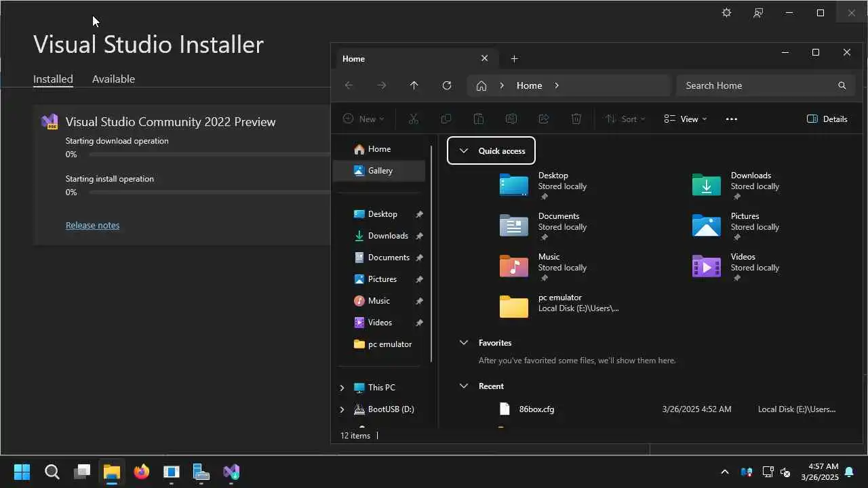Click the Home breadcrumb in address bar

click(x=529, y=85)
